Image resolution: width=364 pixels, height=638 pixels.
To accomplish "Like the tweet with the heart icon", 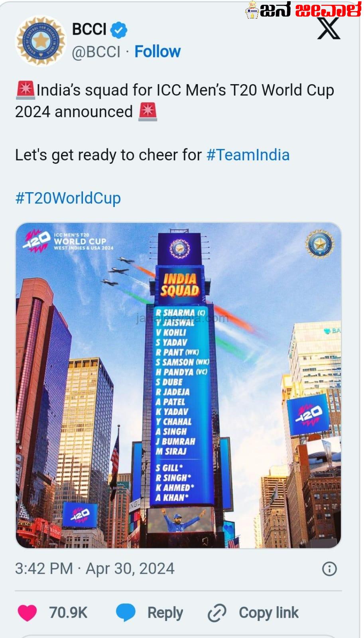I will 27,613.
